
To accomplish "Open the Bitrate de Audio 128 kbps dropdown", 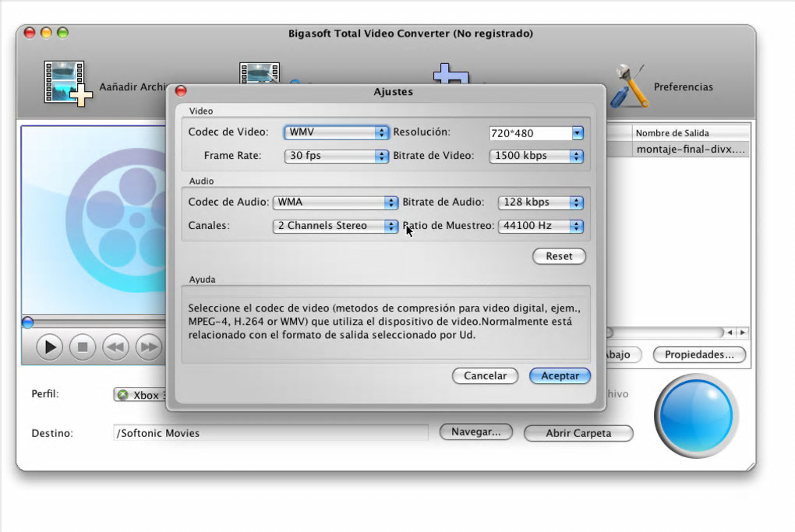I will (x=541, y=203).
